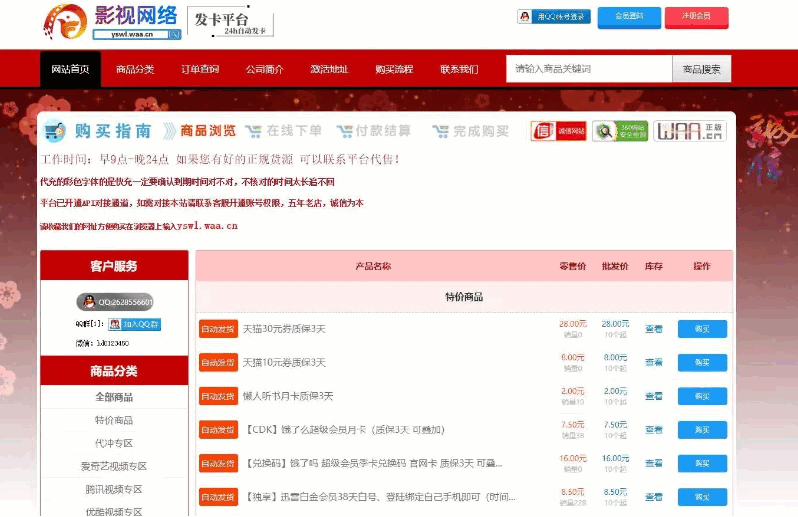Open product 天猫30元券质保3天

[284, 329]
